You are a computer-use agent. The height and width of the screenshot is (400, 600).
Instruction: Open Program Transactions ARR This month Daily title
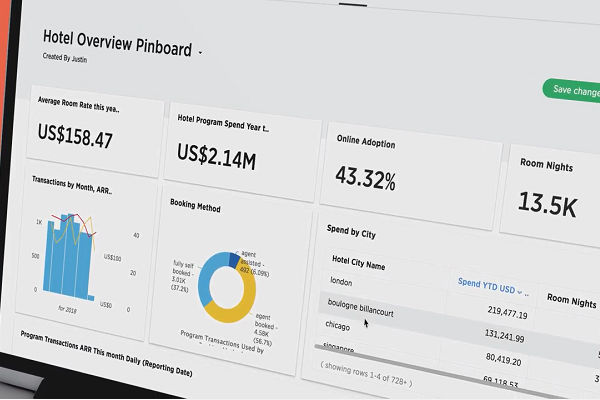pyautogui.click(x=106, y=353)
